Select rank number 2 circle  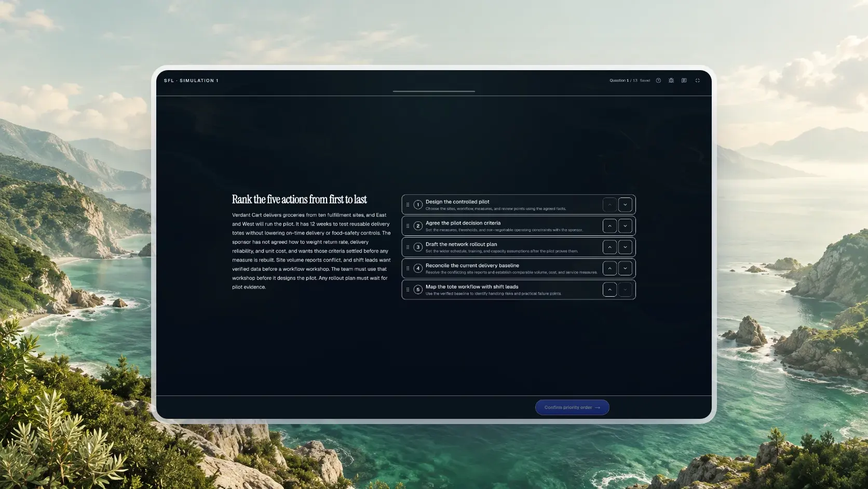[x=418, y=226]
